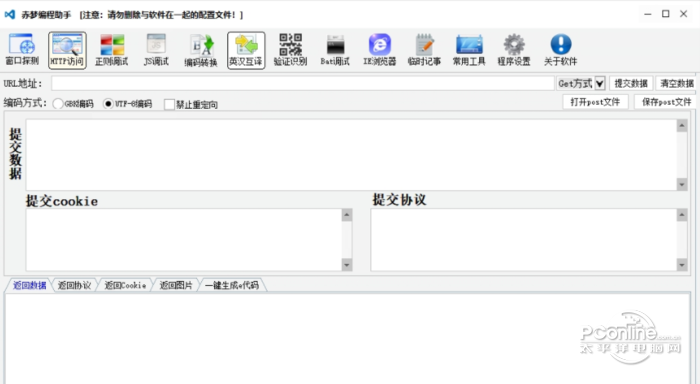The height and width of the screenshot is (384, 700).
Task: Switch to 返回Cookie tab
Action: click(125, 285)
